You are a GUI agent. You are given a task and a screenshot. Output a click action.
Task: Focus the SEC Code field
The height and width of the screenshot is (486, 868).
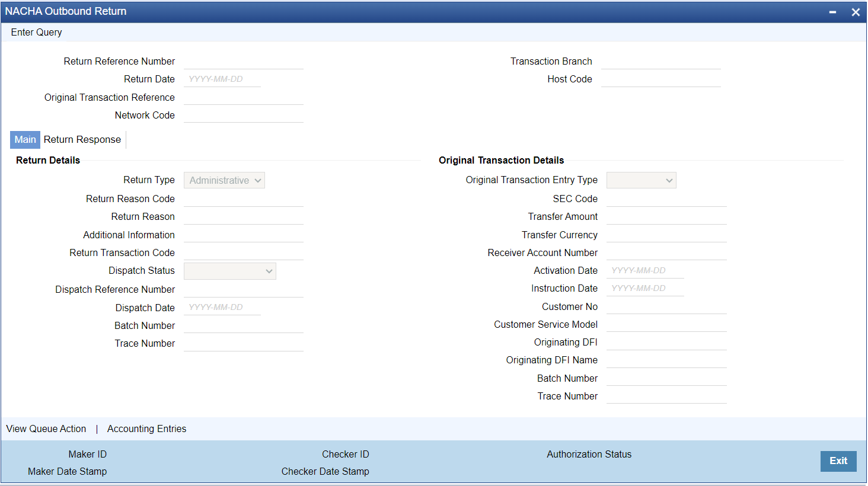pos(666,199)
